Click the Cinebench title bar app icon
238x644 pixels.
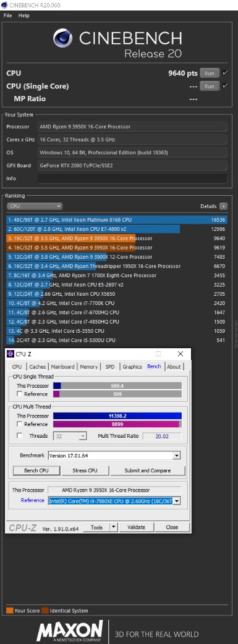tap(4, 4)
